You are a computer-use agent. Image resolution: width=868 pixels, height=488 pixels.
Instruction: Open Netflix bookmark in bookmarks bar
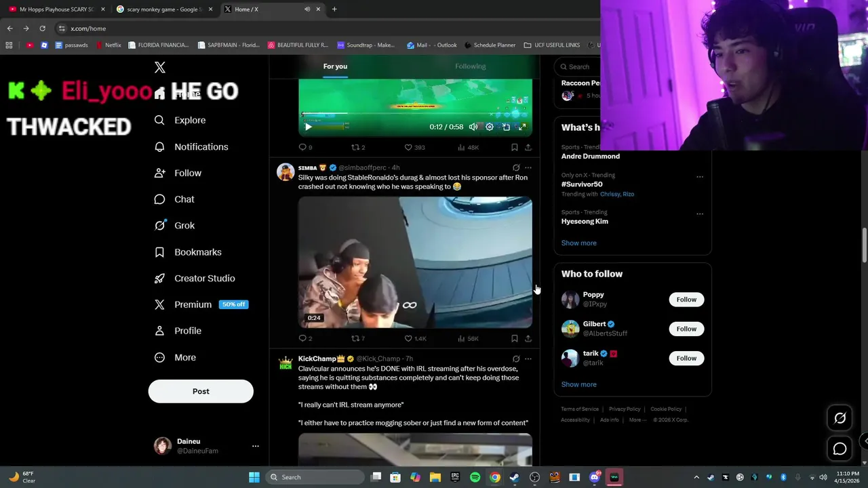coord(108,45)
